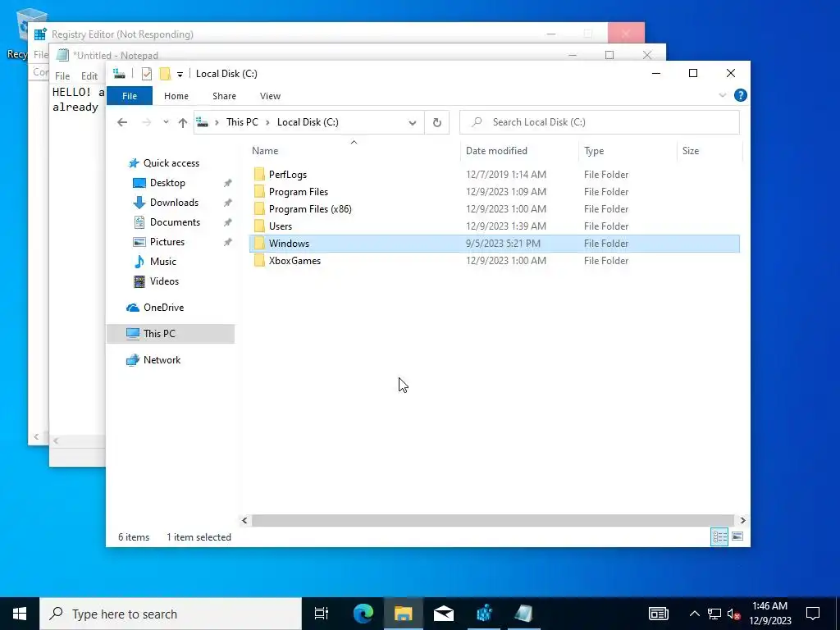Click PerfLogs date 12/7/2019 1:14 AM
The image size is (840, 630).
click(505, 175)
